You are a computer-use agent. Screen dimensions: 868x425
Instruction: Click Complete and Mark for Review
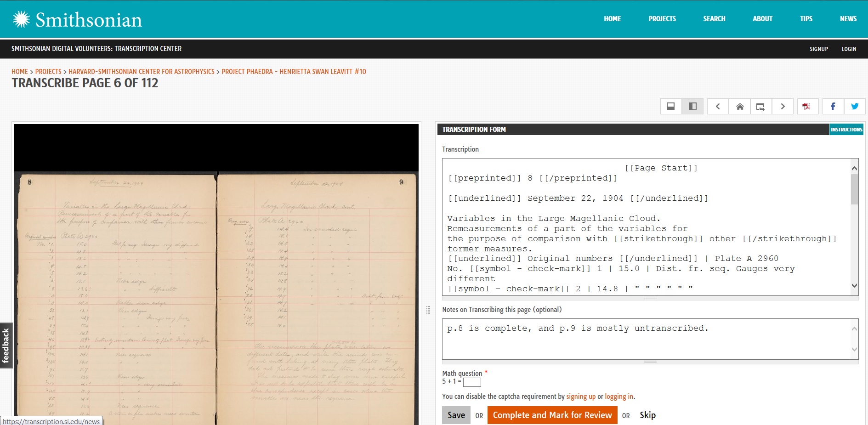[x=552, y=415]
